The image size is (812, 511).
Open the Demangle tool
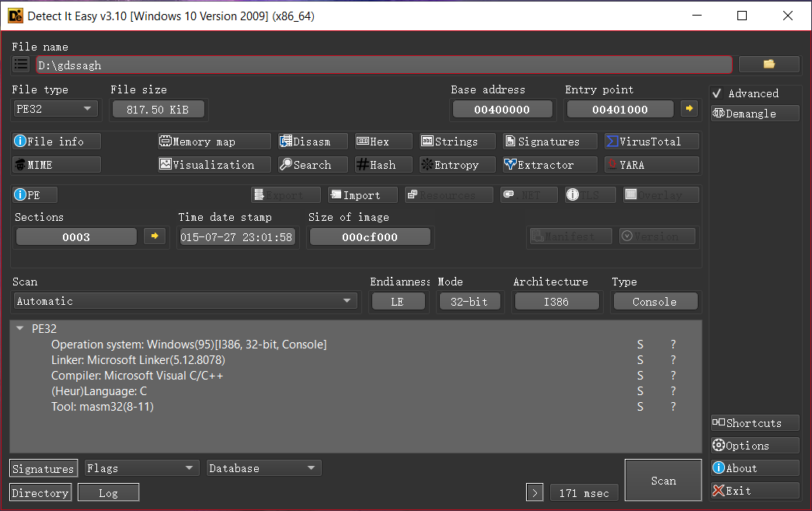pyautogui.click(x=754, y=114)
